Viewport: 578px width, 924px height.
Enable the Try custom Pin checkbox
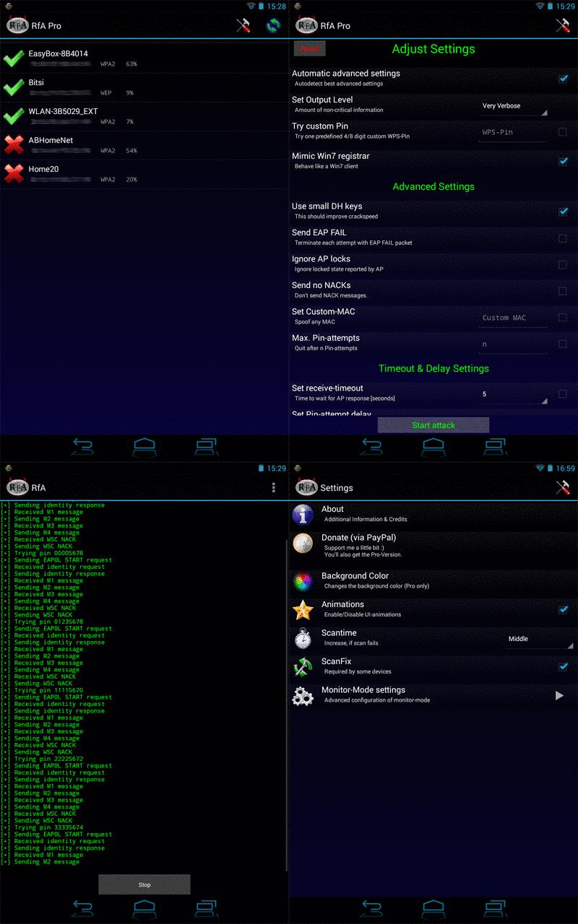pyautogui.click(x=563, y=132)
